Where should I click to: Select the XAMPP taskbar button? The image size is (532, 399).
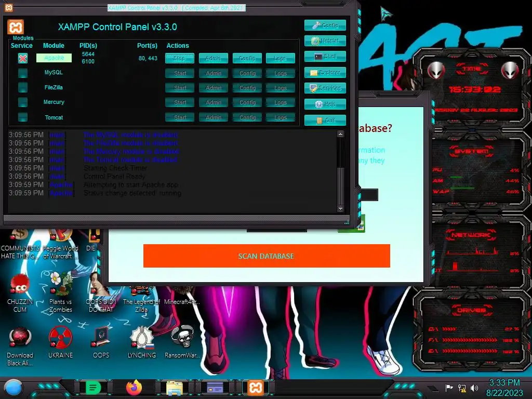(256, 388)
